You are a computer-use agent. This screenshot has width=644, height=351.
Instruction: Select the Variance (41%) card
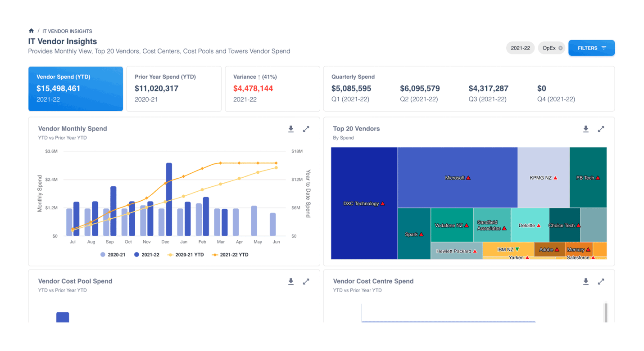point(272,89)
